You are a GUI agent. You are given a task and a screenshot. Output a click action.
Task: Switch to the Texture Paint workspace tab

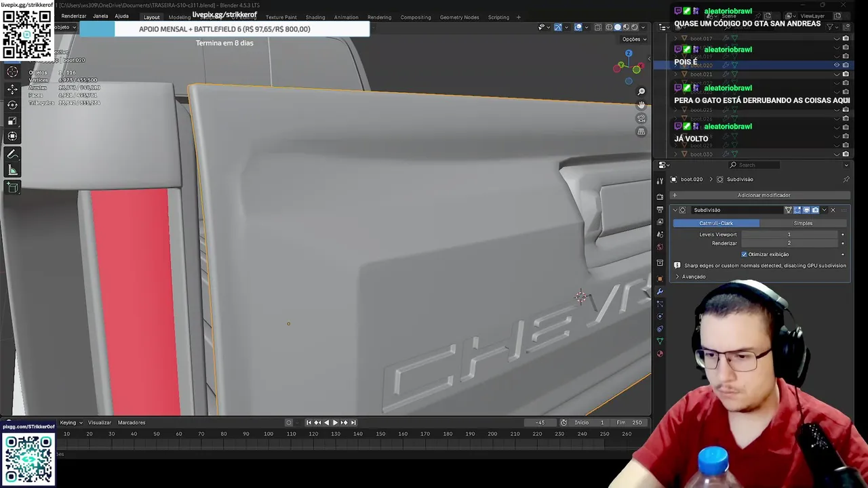[281, 17]
